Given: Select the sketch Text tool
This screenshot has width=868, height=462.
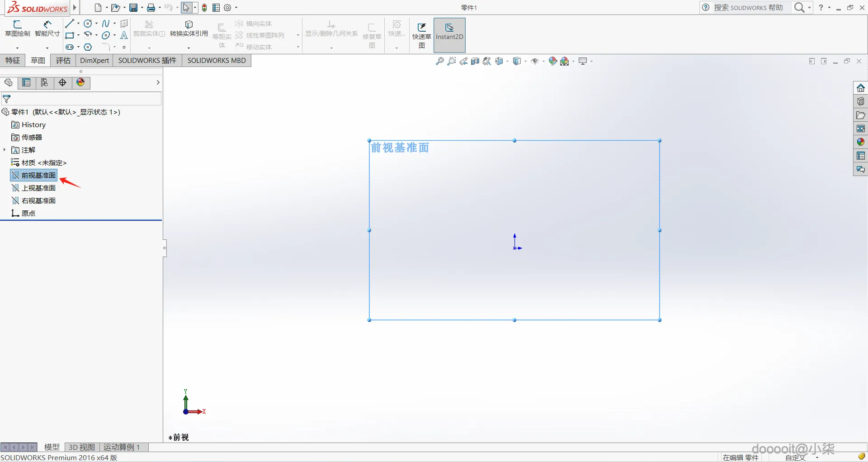Looking at the screenshot, I should click(124, 35).
